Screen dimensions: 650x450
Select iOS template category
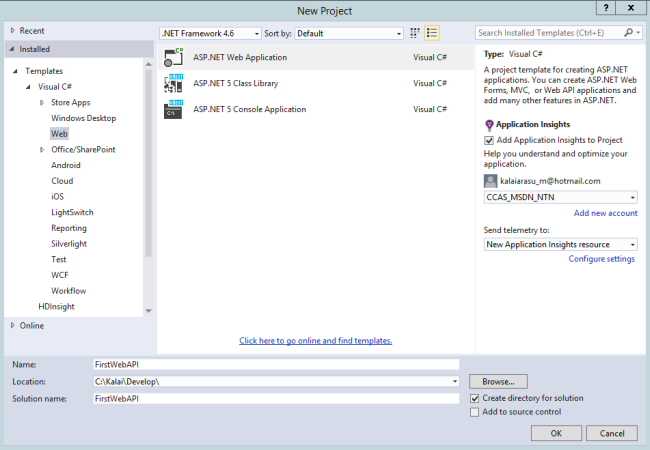58,197
